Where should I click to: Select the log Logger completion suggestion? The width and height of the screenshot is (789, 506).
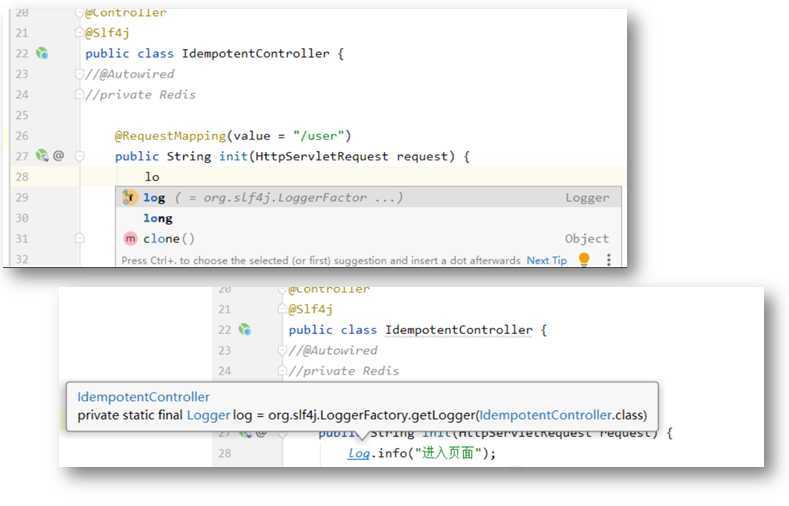point(368,197)
